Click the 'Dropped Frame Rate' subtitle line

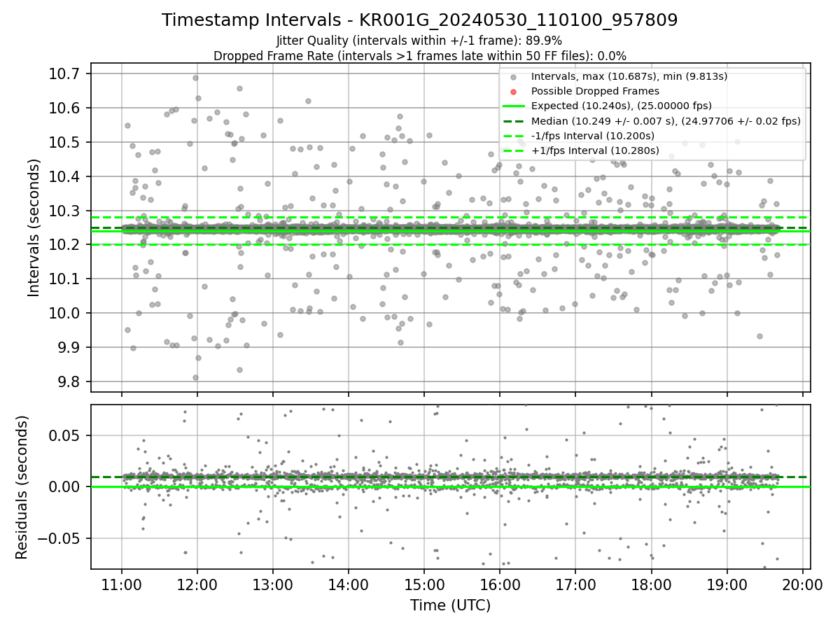coord(419,55)
